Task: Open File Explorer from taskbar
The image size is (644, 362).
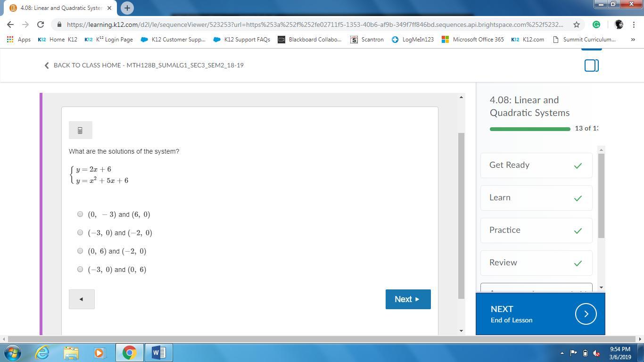Action: click(x=71, y=353)
